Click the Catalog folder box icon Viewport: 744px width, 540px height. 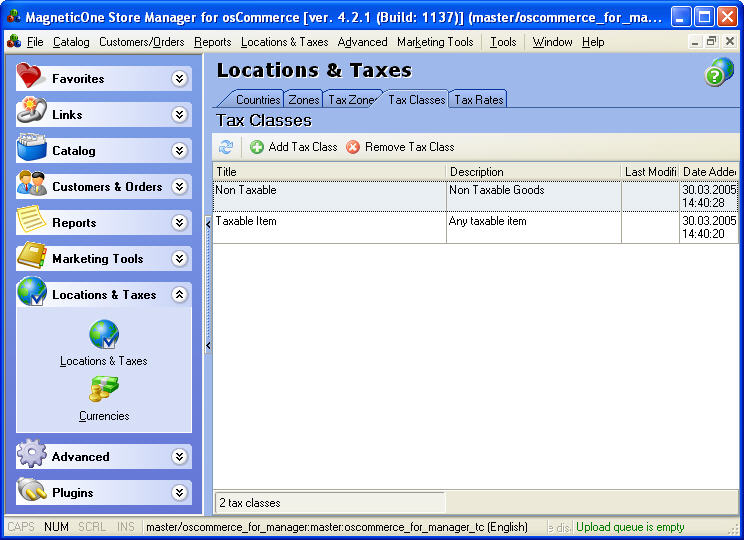(31, 147)
